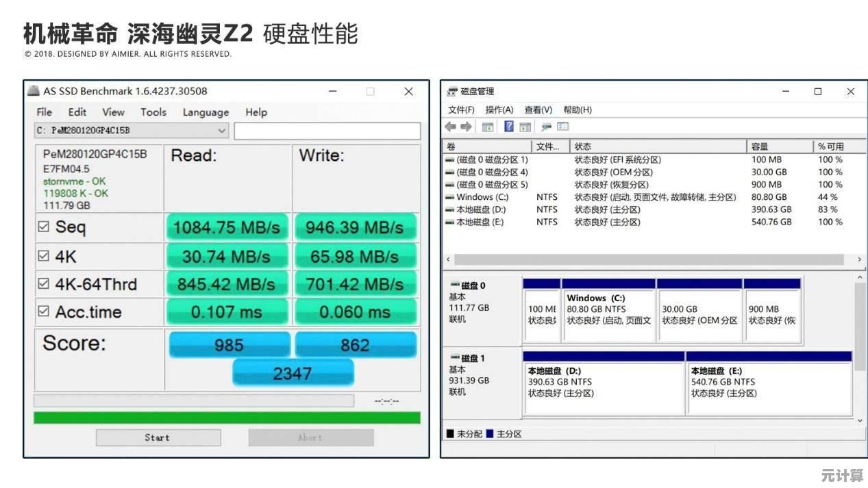Open the 操作(A) menu in Disk Management
This screenshot has height=488, width=868.
499,110
